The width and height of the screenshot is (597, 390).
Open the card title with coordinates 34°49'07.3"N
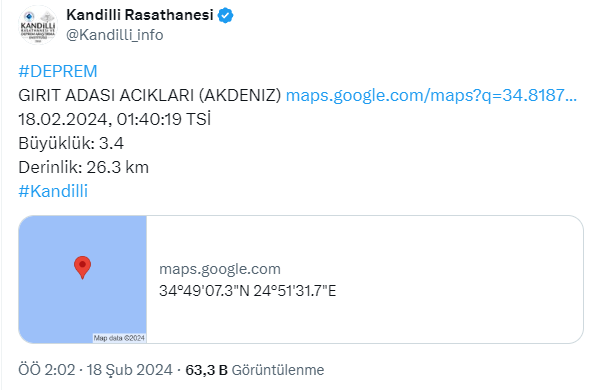tap(247, 291)
